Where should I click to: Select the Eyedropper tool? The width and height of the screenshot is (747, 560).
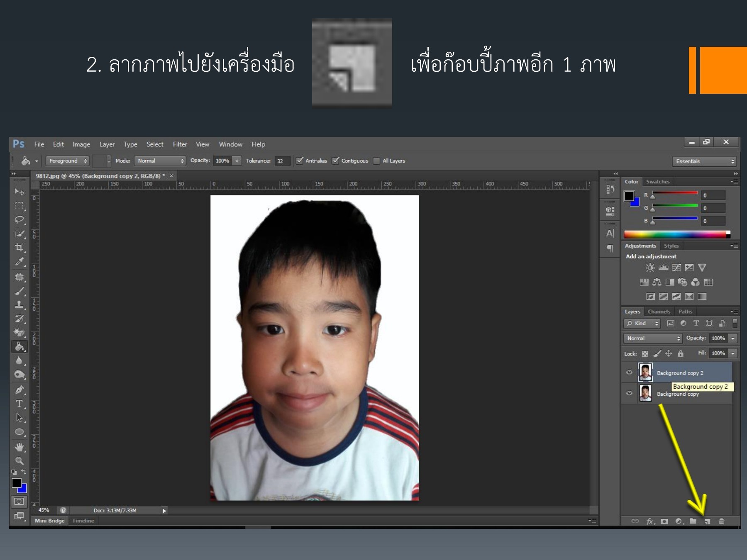19,262
